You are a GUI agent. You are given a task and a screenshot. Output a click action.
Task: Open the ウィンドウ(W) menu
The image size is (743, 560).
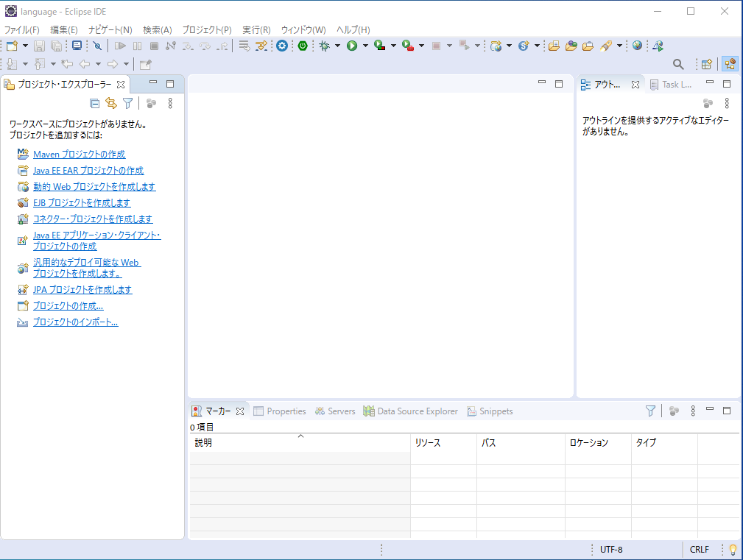pyautogui.click(x=303, y=30)
